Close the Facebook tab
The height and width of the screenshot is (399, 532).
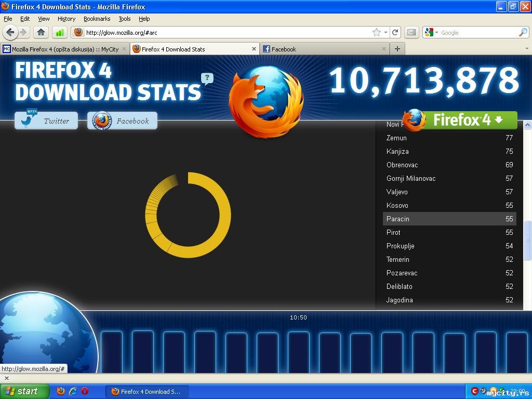point(384,49)
